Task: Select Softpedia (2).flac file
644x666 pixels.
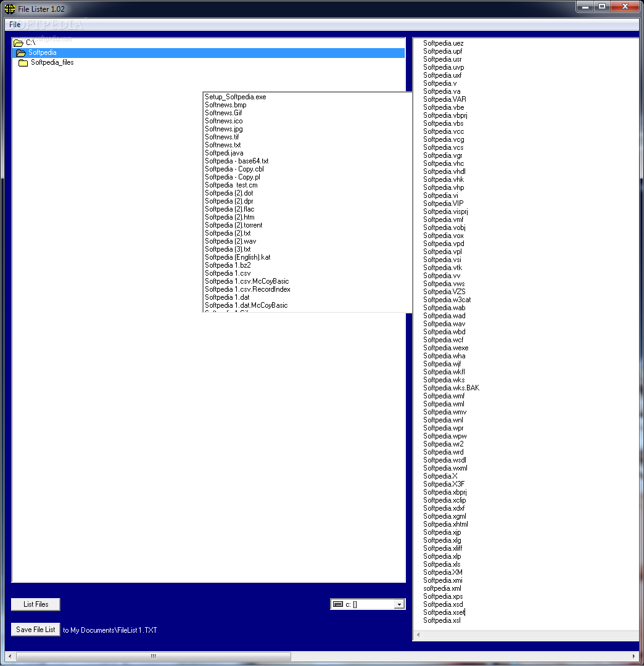Action: 229,210
